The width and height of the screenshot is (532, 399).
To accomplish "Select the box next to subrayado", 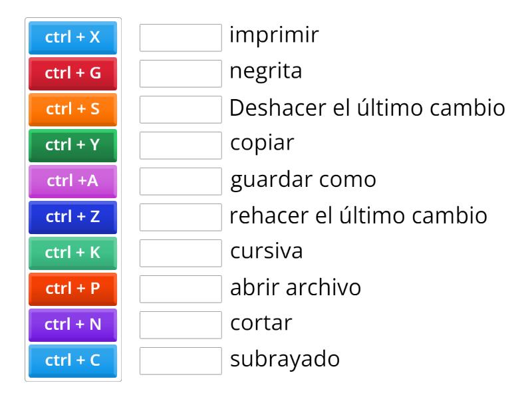I will (x=180, y=361).
